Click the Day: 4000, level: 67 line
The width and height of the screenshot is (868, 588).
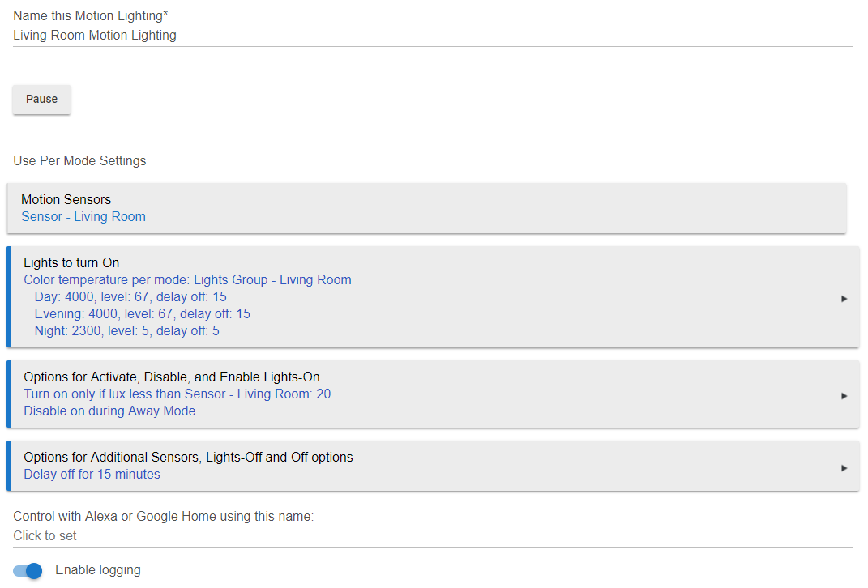[130, 297]
